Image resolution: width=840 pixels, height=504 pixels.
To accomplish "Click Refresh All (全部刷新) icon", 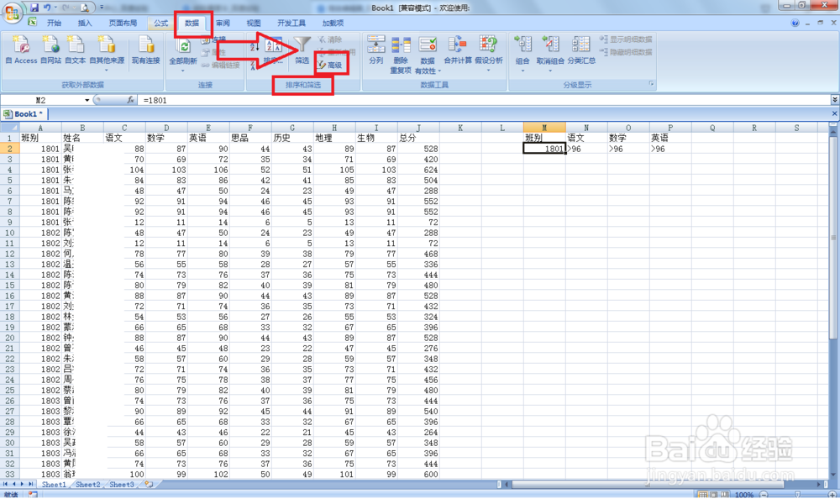I will click(x=183, y=45).
